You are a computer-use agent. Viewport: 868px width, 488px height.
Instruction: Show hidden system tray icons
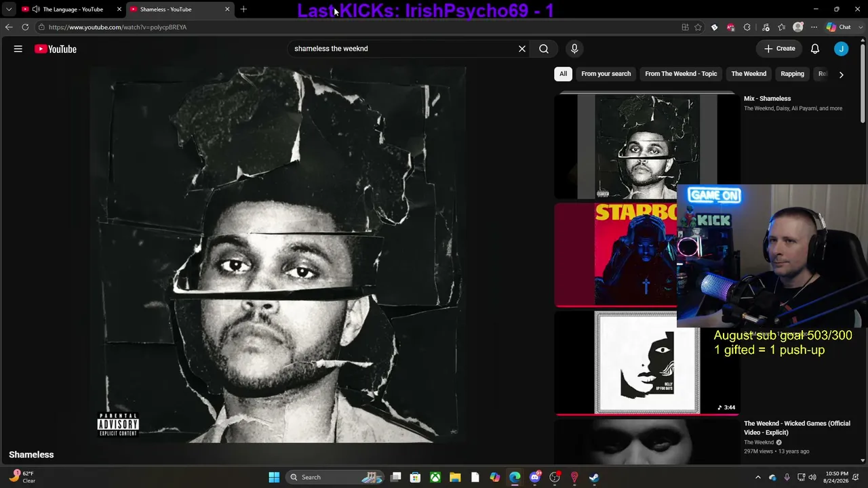tap(758, 477)
